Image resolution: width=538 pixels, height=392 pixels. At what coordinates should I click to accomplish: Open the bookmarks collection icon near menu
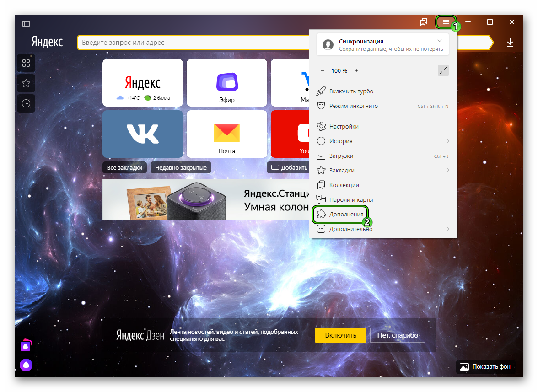(424, 22)
